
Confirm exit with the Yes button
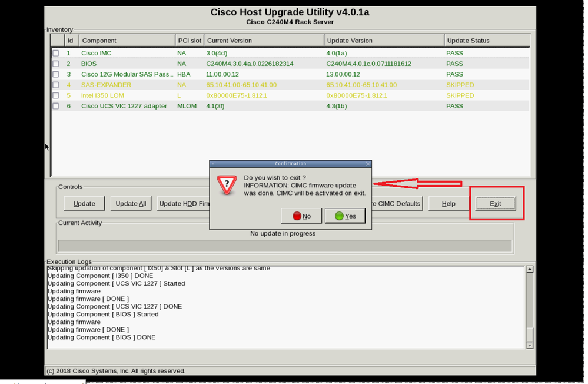pos(345,216)
